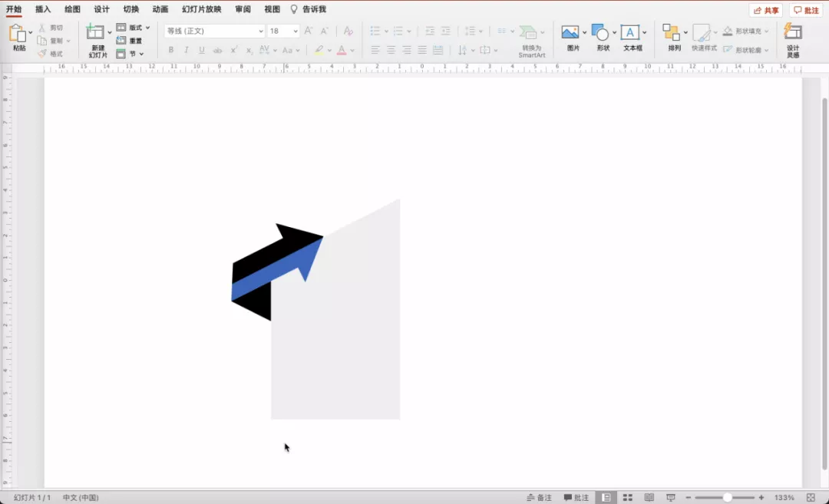
Task: Align text left
Action: (x=375, y=50)
